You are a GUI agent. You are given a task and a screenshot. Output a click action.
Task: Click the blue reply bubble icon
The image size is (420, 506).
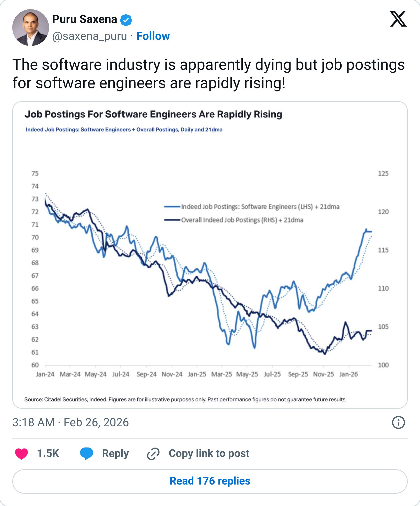click(x=87, y=453)
